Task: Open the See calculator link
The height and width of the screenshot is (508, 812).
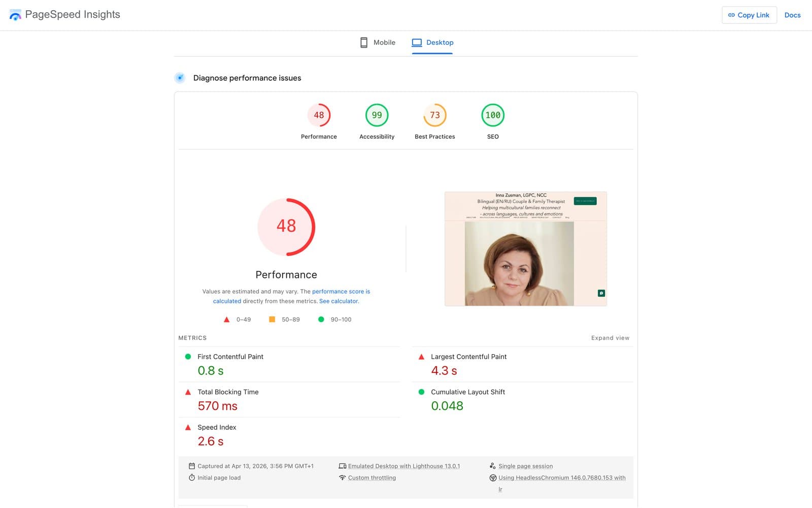Action: pos(339,301)
